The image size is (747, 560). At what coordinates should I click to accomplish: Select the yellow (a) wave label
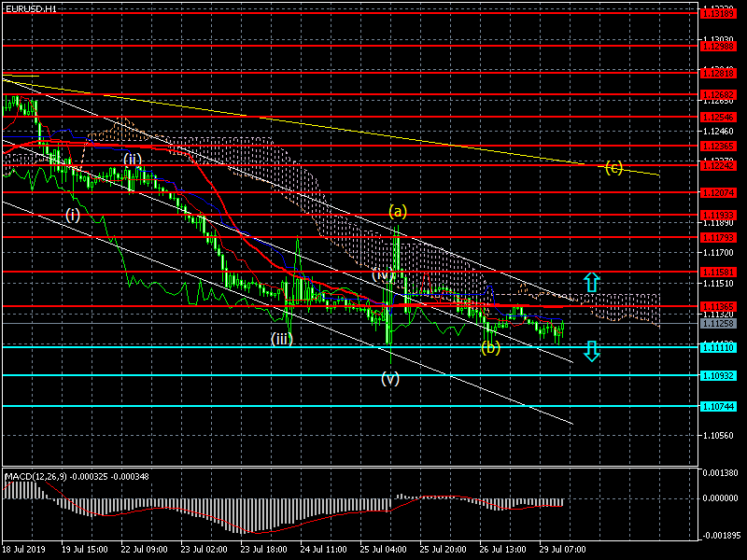[398, 211]
